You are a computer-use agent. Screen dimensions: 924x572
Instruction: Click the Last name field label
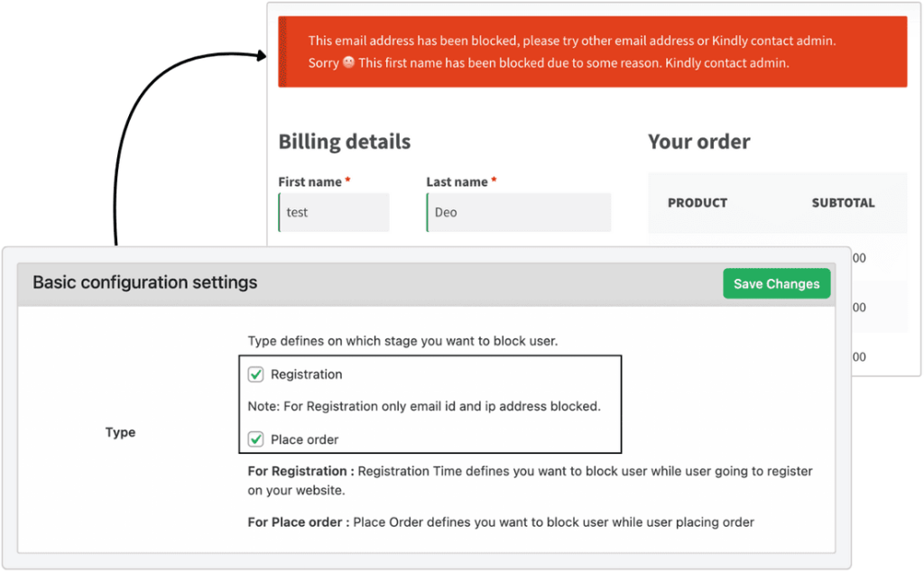click(457, 182)
